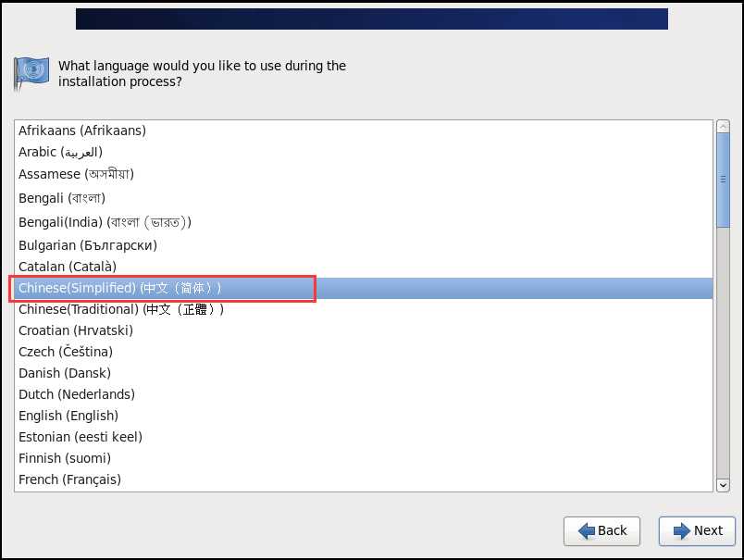Click the scrollbar up arrow

click(x=723, y=127)
